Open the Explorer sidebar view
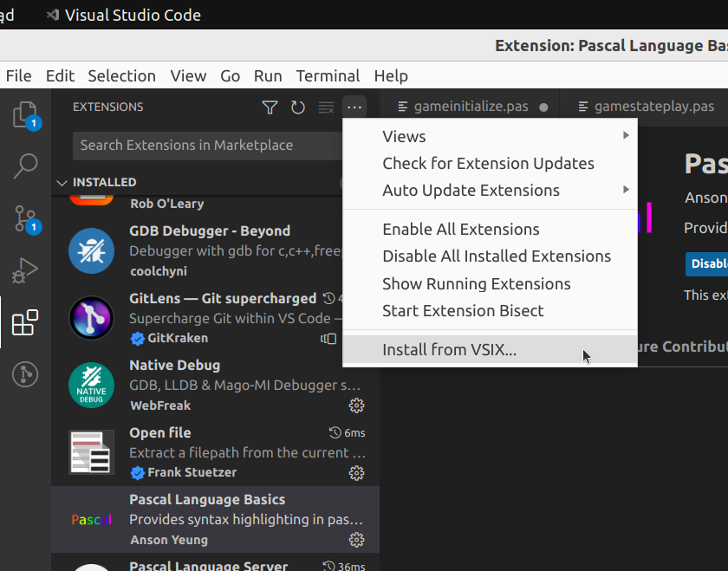The image size is (728, 571). tap(25, 115)
